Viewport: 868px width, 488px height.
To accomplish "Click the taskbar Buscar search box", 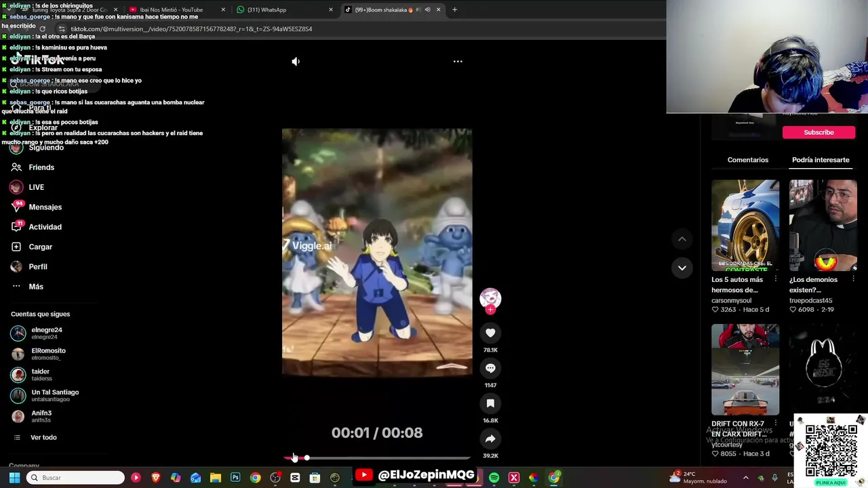I will pyautogui.click(x=76, y=478).
